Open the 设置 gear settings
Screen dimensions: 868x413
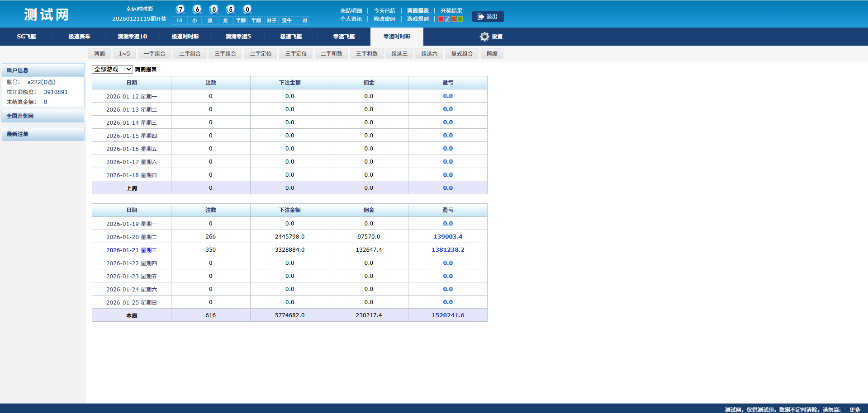coord(491,37)
